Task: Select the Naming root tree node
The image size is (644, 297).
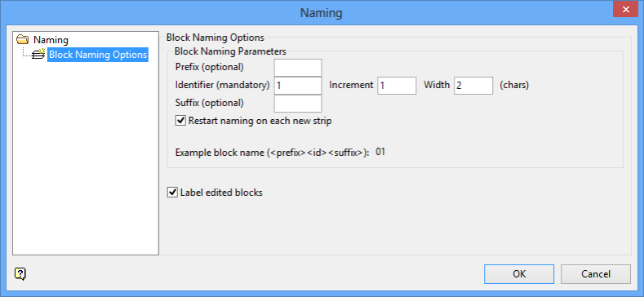Action: [x=51, y=40]
